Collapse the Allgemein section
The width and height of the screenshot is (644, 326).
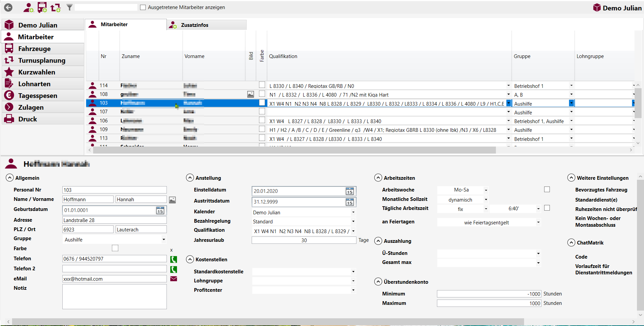click(10, 178)
